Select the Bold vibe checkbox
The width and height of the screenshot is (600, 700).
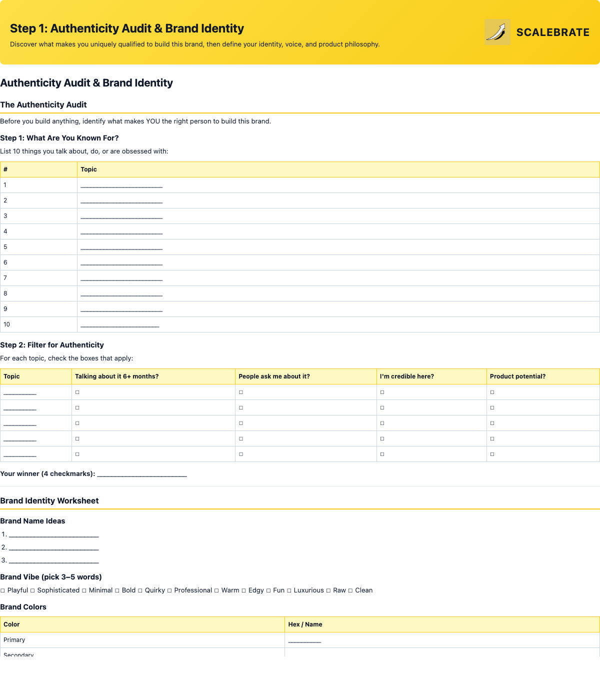[117, 590]
